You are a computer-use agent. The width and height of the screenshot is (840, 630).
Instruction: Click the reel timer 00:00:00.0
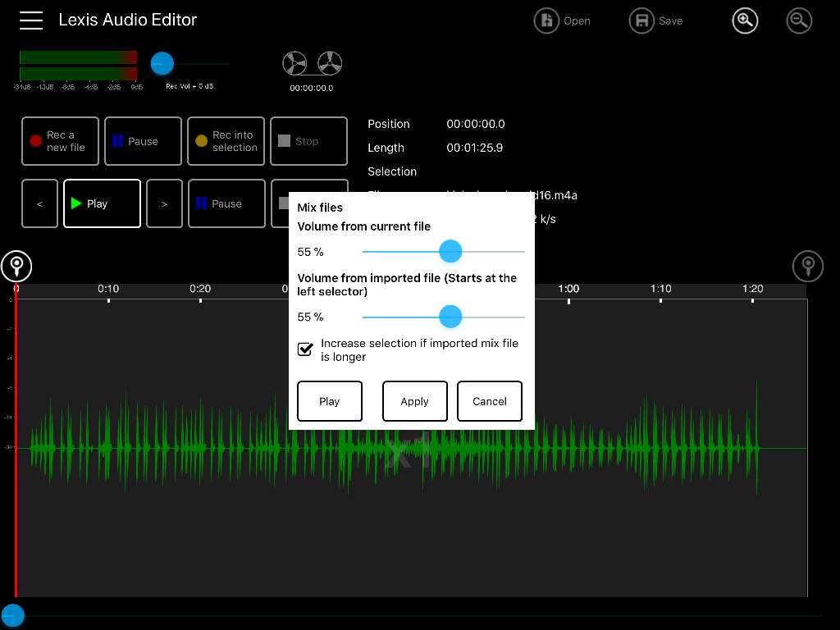[x=311, y=88]
